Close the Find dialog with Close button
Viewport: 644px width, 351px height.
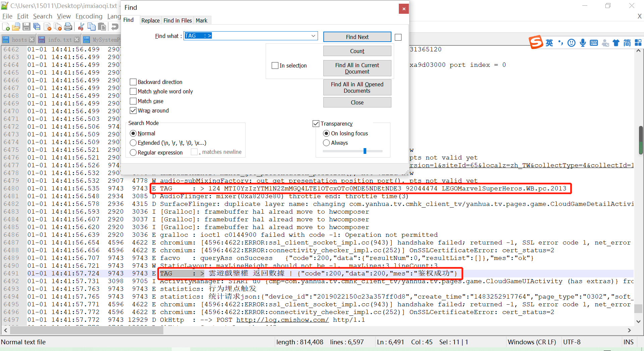357,102
